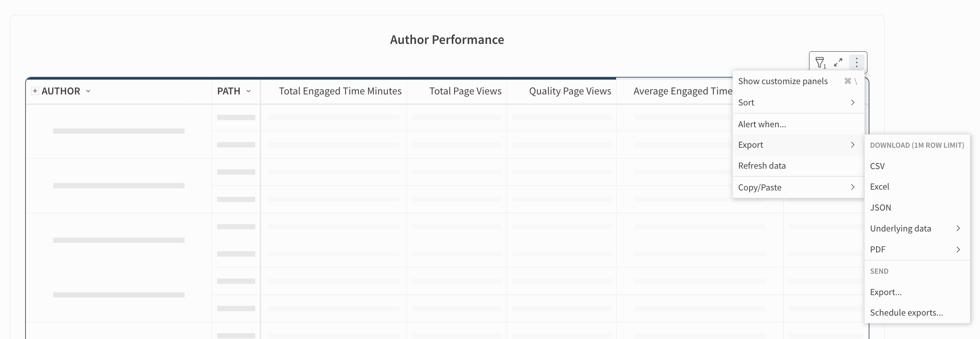
Task: Expand the table with the maximize icon
Action: click(x=838, y=62)
